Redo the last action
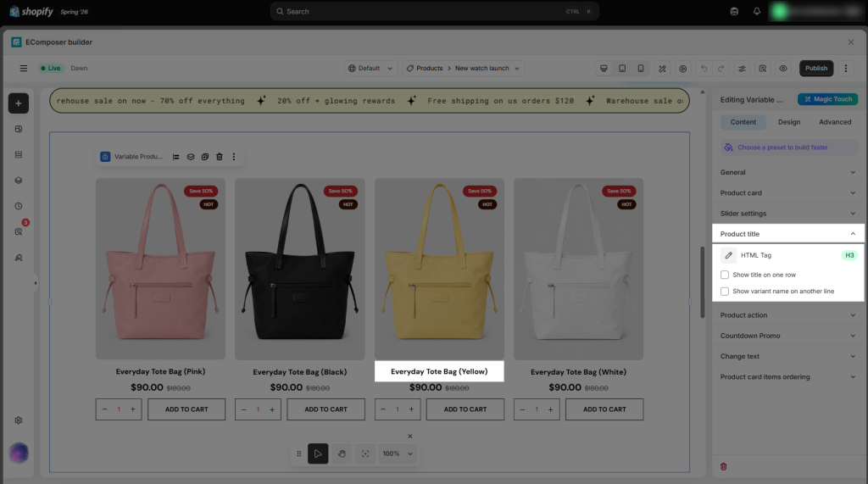 721,68
